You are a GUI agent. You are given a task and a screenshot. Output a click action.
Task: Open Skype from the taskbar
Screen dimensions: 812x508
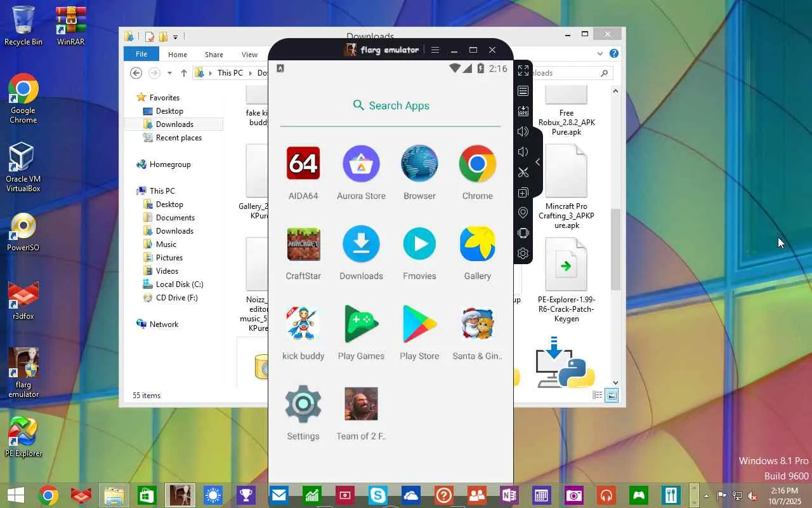(x=377, y=495)
